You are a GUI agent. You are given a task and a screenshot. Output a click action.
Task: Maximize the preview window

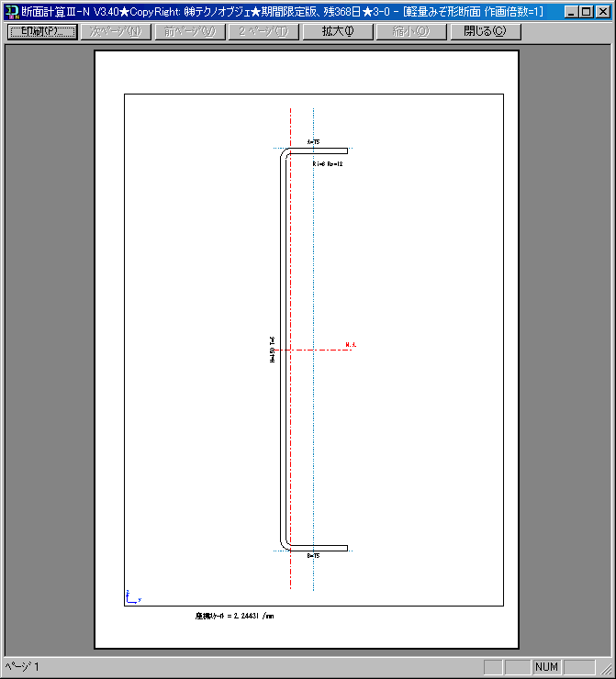(587, 11)
